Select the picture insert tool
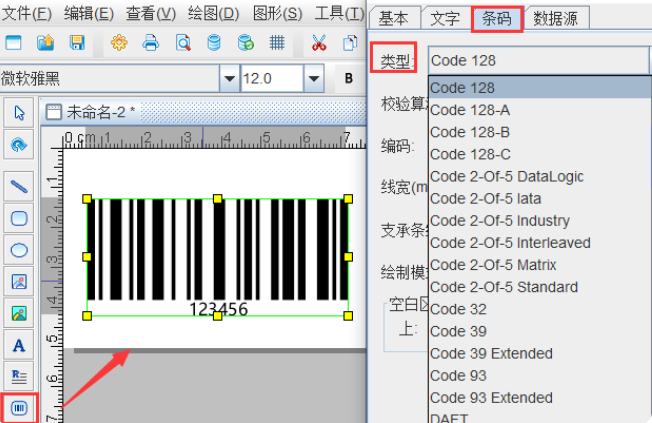This screenshot has height=423, width=652. [19, 313]
